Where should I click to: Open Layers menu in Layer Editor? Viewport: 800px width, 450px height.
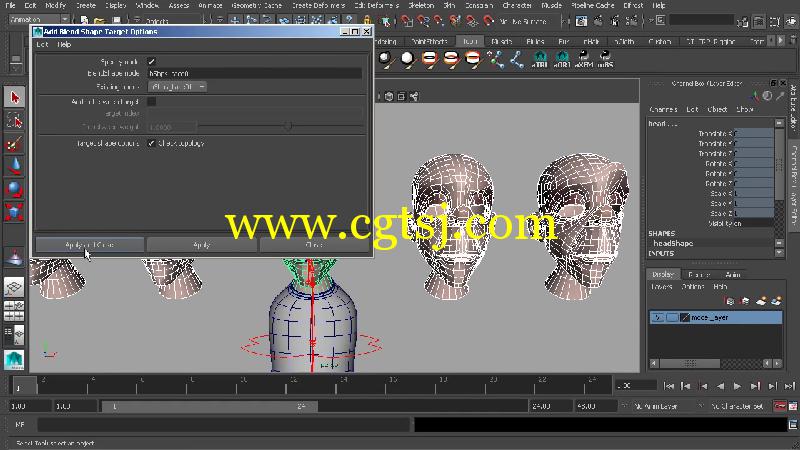coord(661,287)
